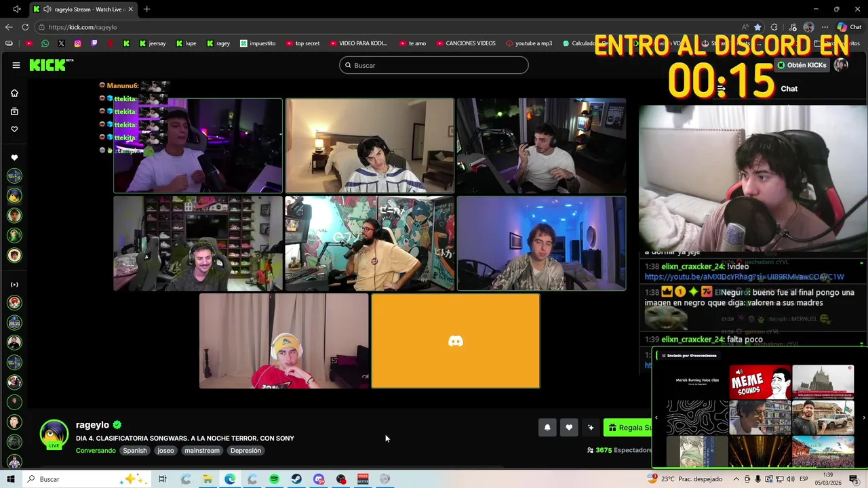Open Windows Start menu
Screen dimensions: 868x488
[x=10, y=479]
